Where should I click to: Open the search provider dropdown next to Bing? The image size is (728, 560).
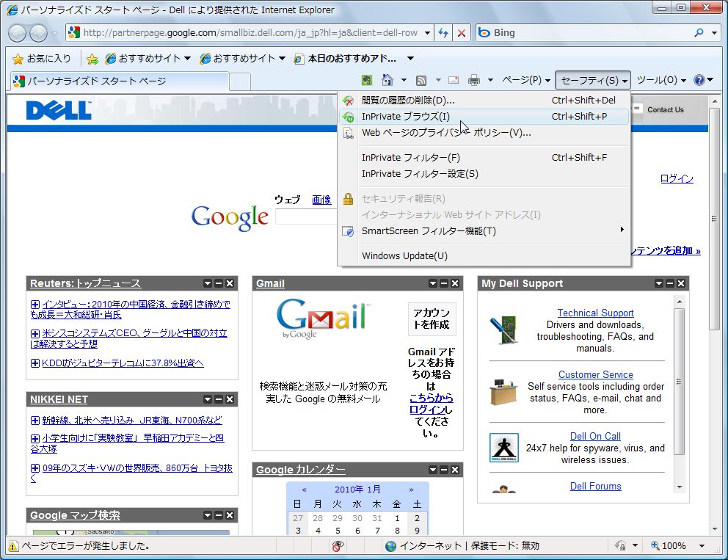pyautogui.click(x=714, y=33)
